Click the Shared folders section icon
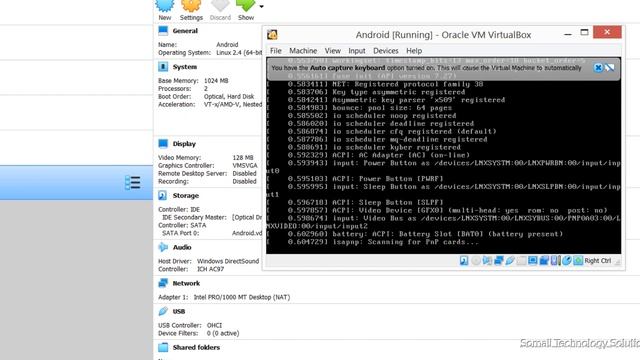The width and height of the screenshot is (640, 360). 163,347
